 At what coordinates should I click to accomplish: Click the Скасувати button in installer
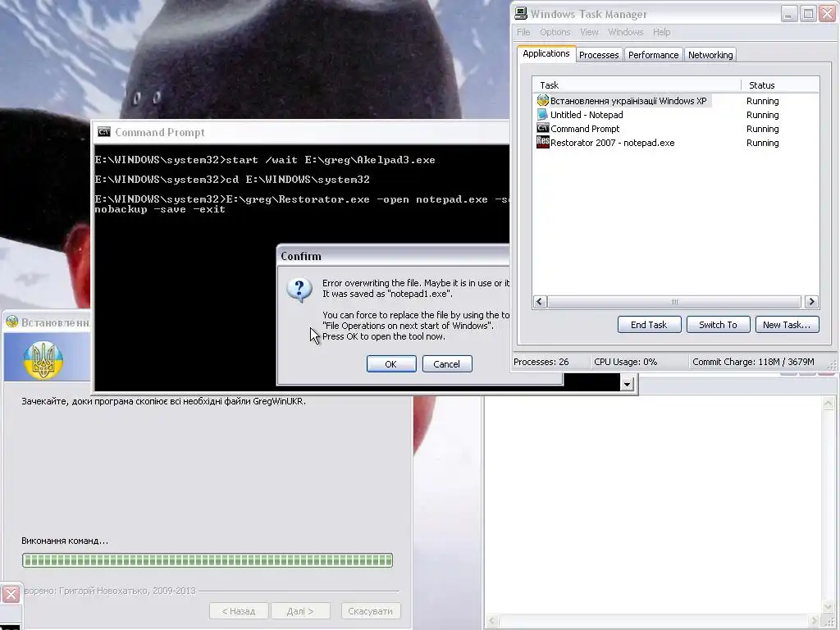370,610
